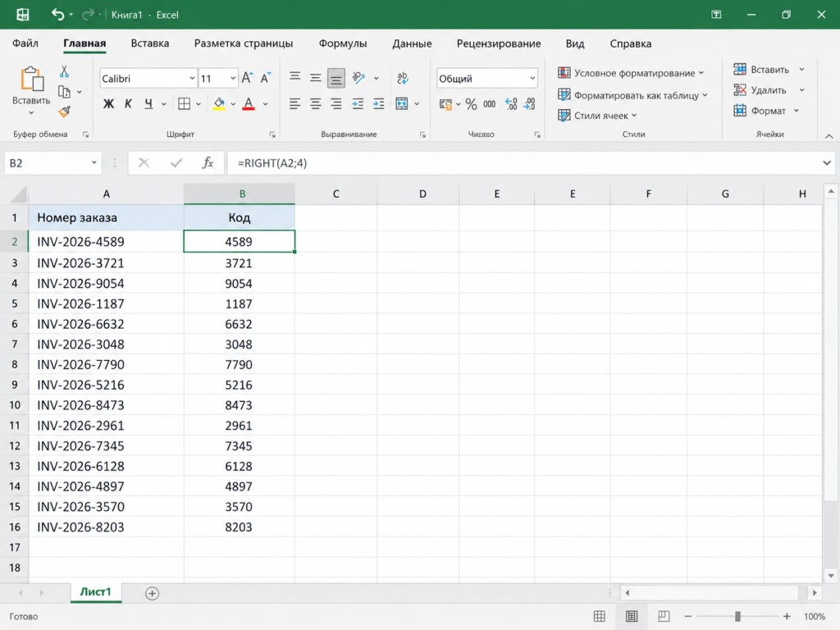Image resolution: width=840 pixels, height=630 pixels.
Task: Click the decrease decimal icon
Action: point(529,104)
